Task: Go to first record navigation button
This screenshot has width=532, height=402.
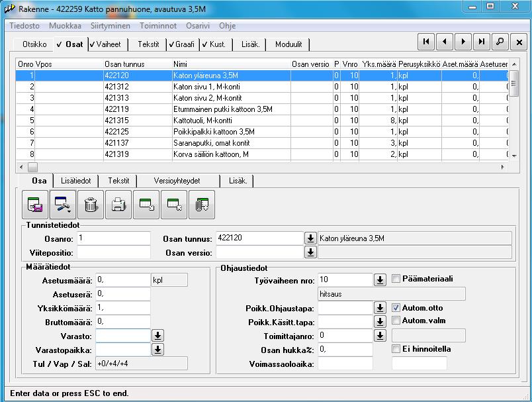Action: (x=426, y=42)
